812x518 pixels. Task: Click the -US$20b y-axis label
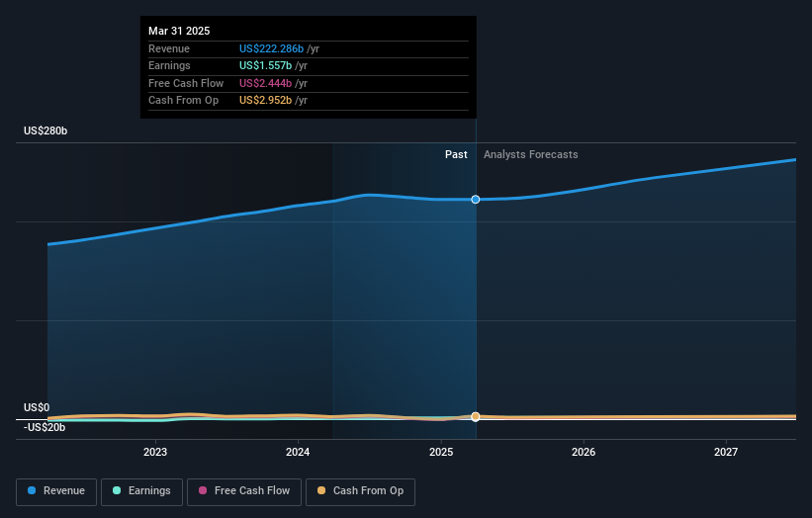tap(45, 427)
